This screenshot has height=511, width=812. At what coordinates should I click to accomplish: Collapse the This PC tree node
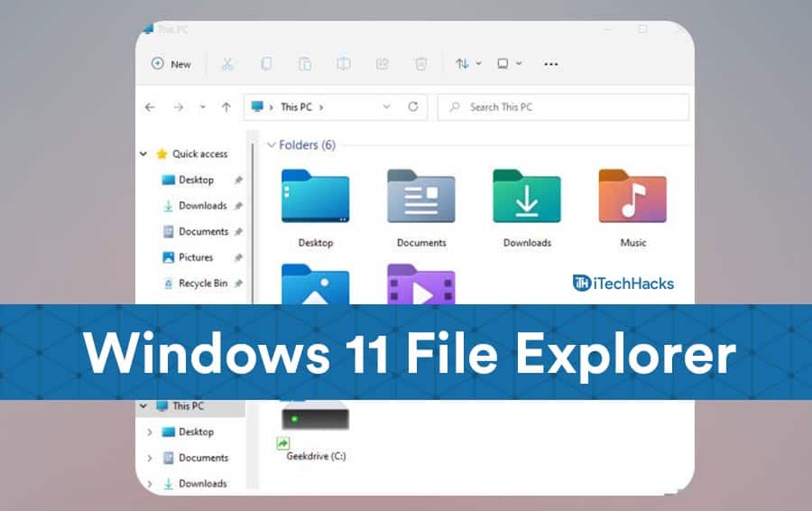coord(143,405)
